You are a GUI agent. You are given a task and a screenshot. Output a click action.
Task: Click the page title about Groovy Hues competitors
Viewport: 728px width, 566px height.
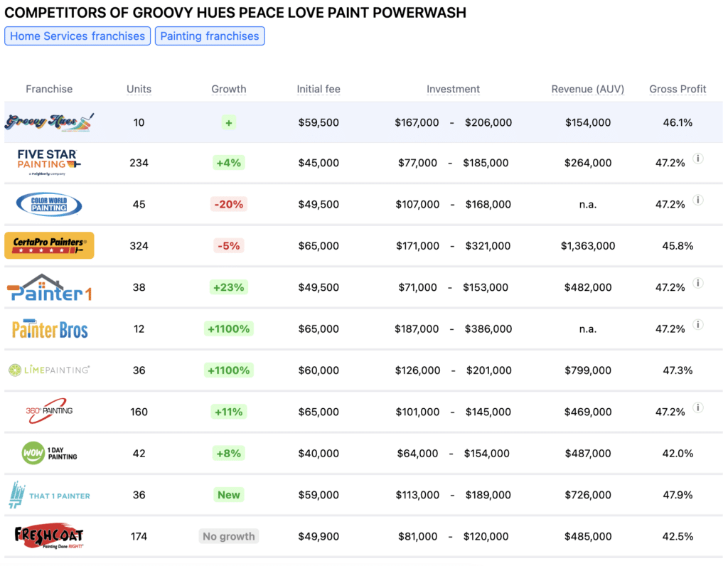(235, 13)
